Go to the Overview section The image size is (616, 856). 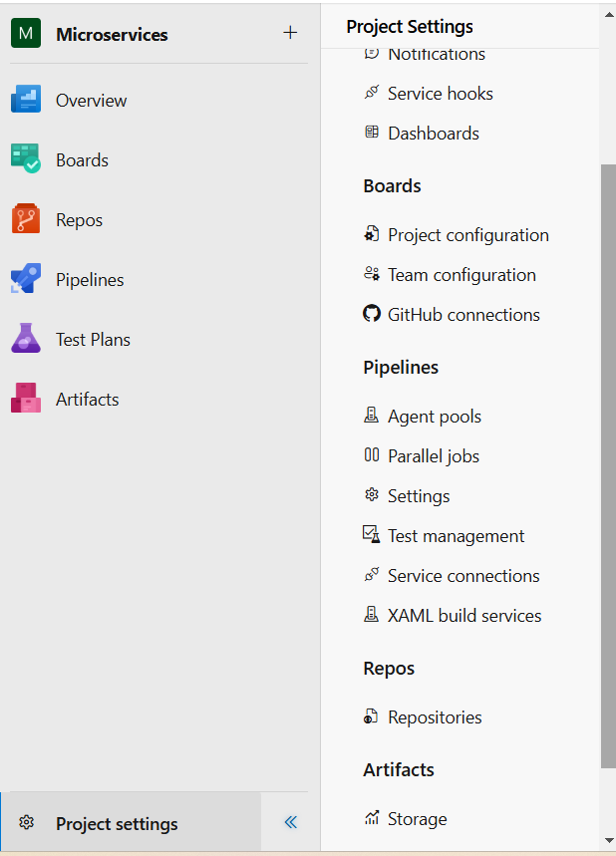tap(91, 101)
